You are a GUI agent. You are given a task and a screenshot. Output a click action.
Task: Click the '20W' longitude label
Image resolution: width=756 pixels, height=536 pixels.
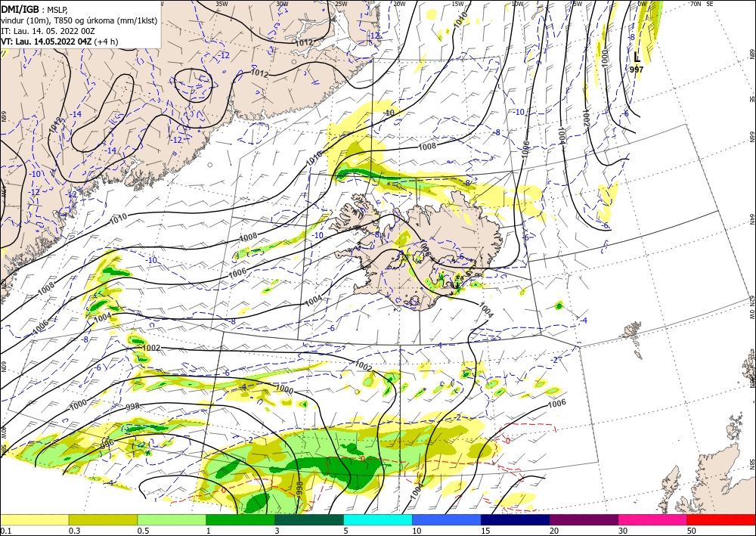point(399,4)
